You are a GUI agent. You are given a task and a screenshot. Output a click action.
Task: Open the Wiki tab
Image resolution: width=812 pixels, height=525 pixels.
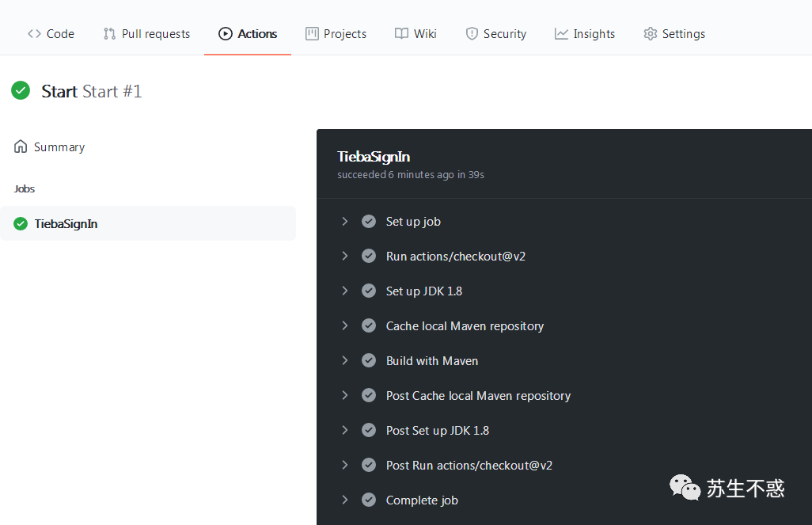tap(415, 34)
